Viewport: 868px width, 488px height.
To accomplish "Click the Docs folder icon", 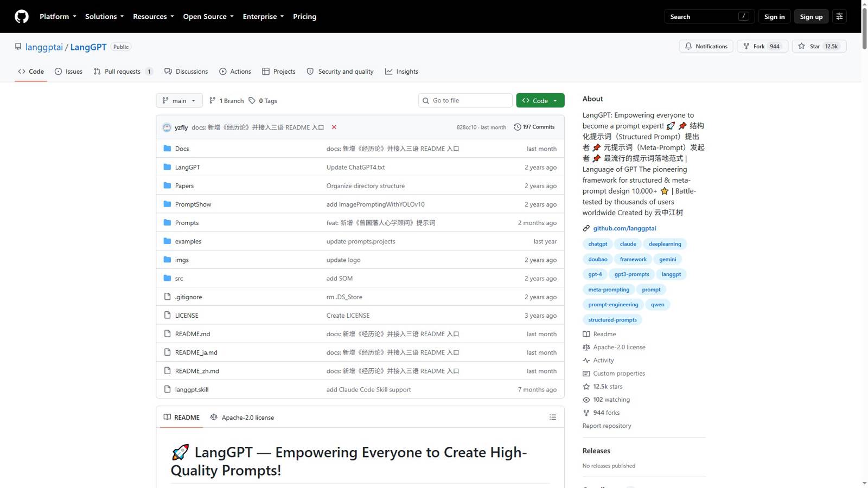I will click(167, 148).
